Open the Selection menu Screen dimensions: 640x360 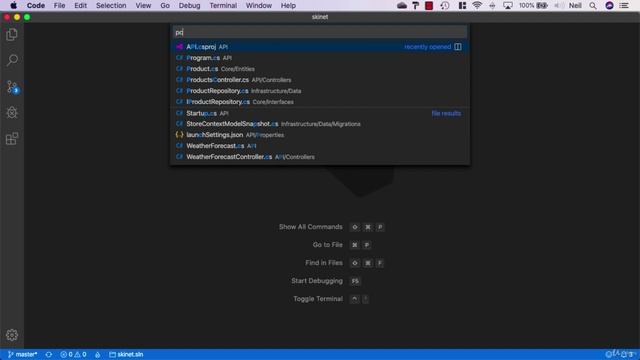111,6
